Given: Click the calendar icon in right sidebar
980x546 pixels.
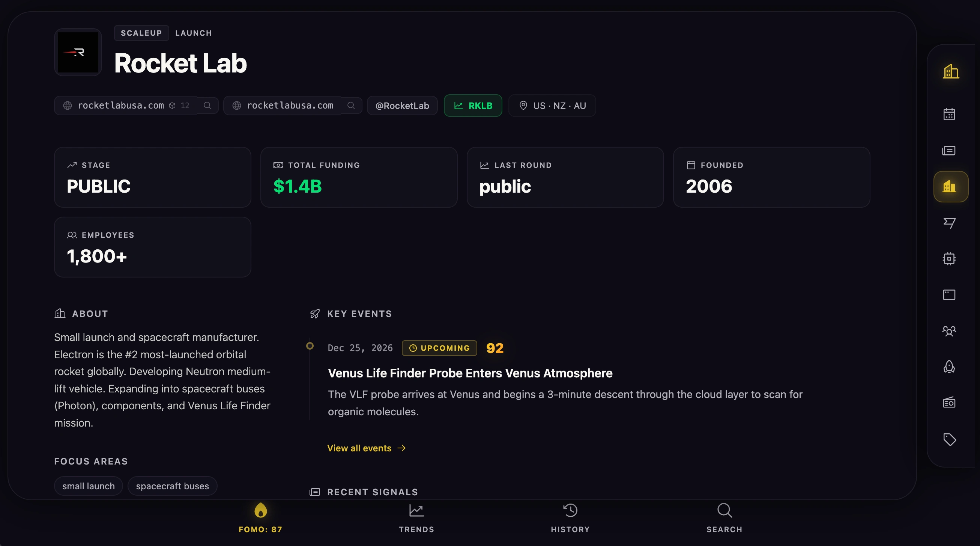Looking at the screenshot, I should coord(949,114).
